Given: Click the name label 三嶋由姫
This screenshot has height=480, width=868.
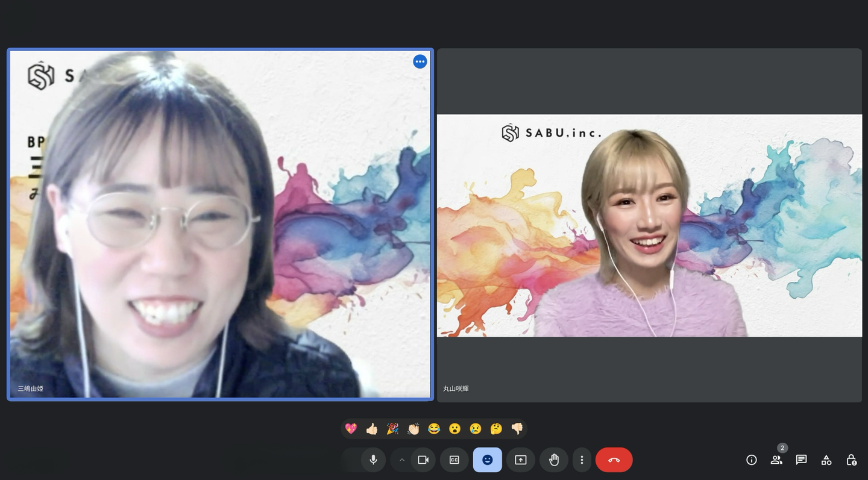Looking at the screenshot, I should coord(30,389).
